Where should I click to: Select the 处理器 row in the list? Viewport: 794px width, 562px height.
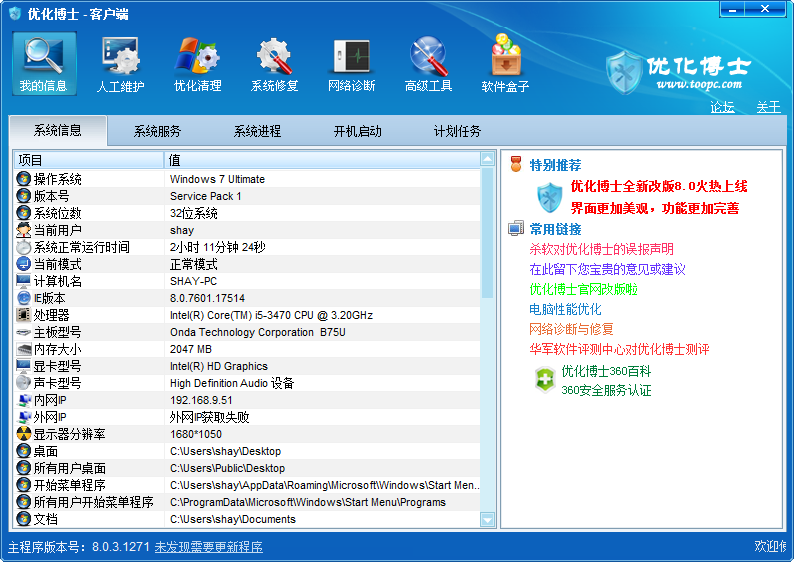pyautogui.click(x=250, y=315)
